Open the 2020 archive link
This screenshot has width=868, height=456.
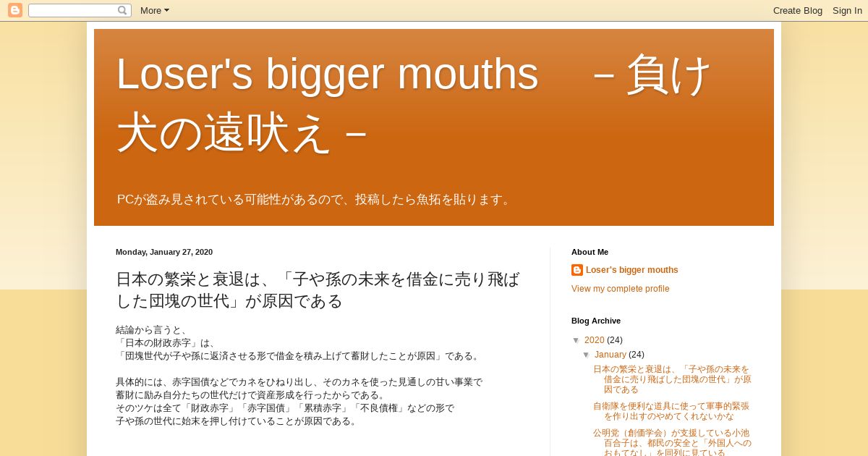(x=595, y=340)
